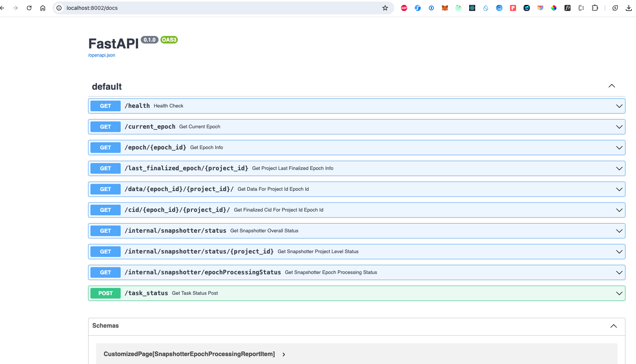This screenshot has height=364, width=636.
Task: Open the black square teal extension icon
Action: pyautogui.click(x=527, y=8)
